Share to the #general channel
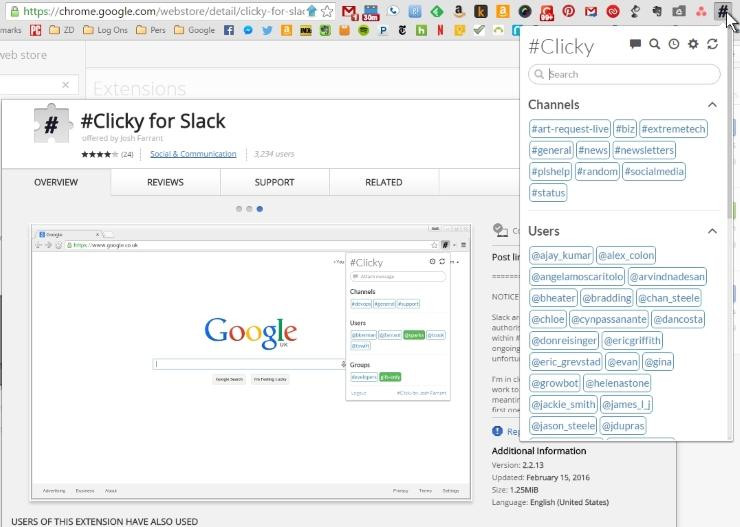 point(551,150)
